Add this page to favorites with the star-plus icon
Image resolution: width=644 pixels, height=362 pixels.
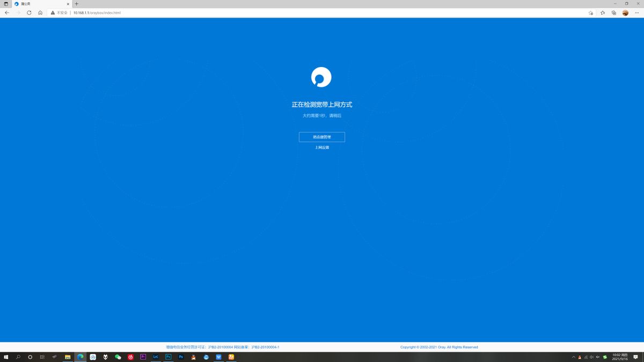pyautogui.click(x=591, y=12)
